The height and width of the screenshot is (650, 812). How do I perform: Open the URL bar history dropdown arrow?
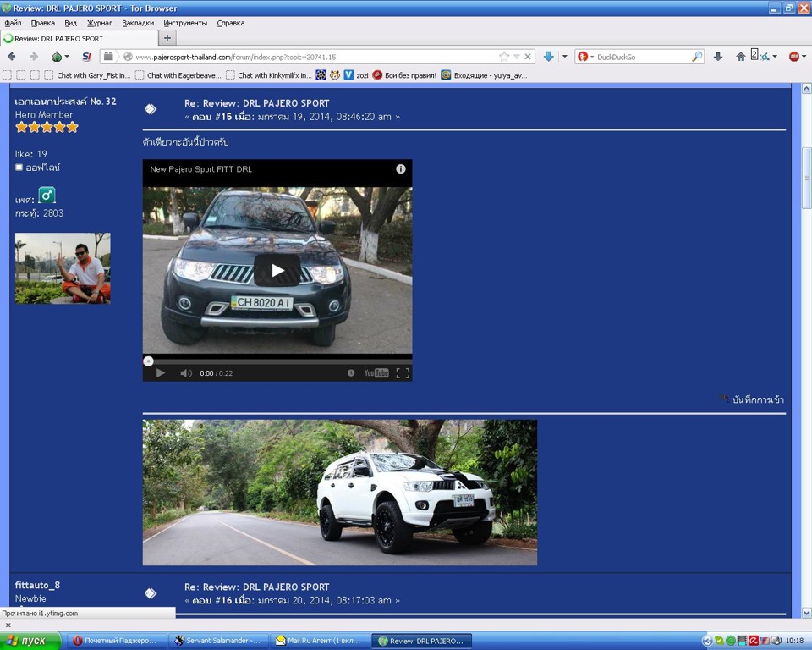pyautogui.click(x=517, y=57)
